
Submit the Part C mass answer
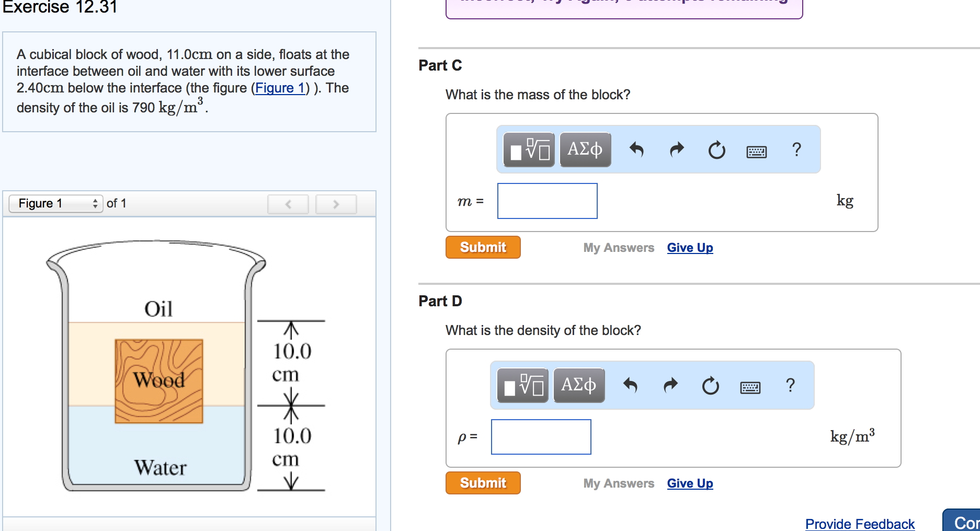coord(483,247)
